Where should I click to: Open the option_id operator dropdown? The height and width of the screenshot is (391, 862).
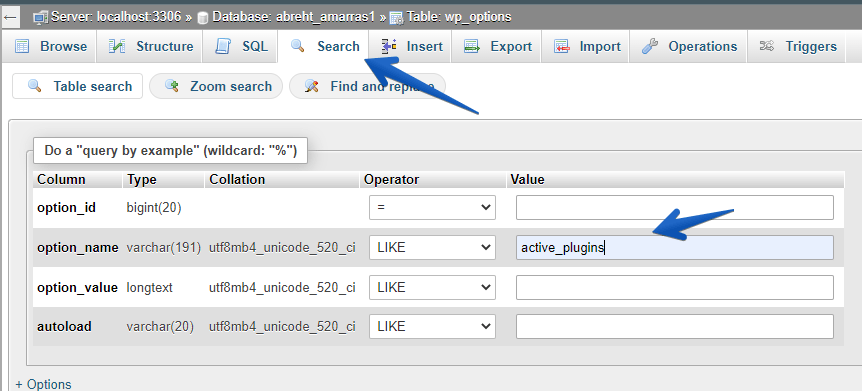tap(432, 207)
